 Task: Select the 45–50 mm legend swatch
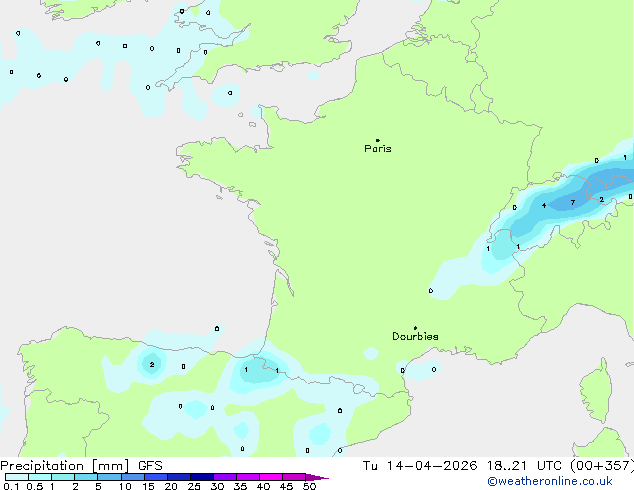click(x=294, y=477)
